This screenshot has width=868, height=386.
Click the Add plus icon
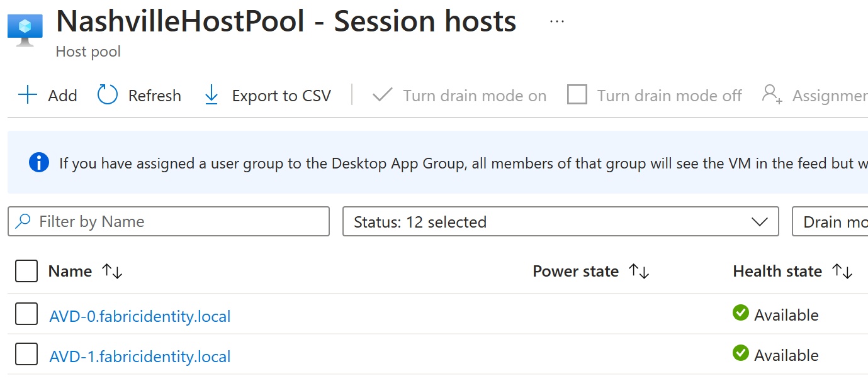28,96
